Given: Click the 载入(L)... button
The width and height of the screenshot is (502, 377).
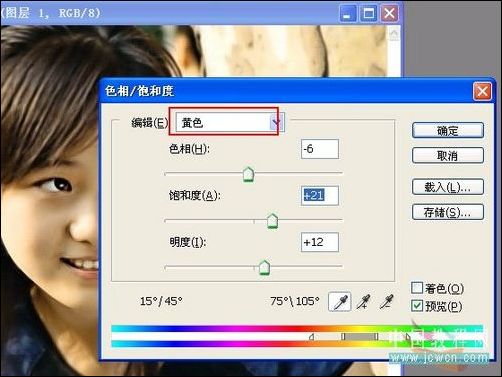Looking at the screenshot, I should (448, 187).
